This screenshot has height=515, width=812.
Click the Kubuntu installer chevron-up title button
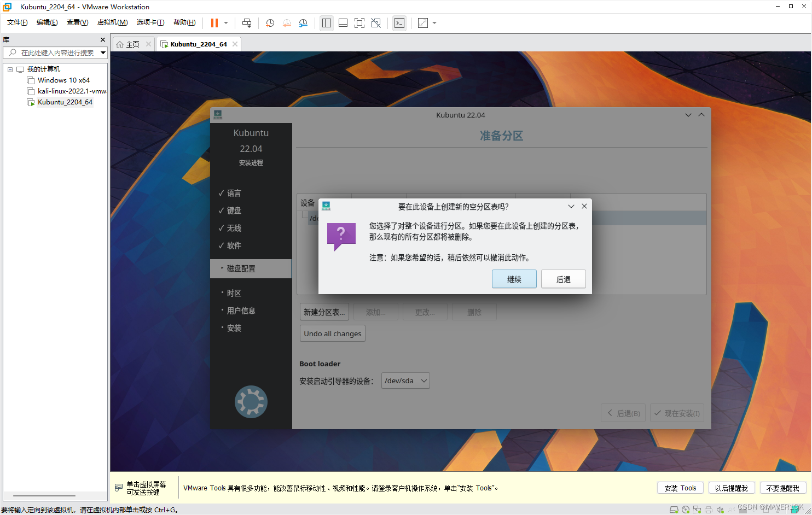701,115
